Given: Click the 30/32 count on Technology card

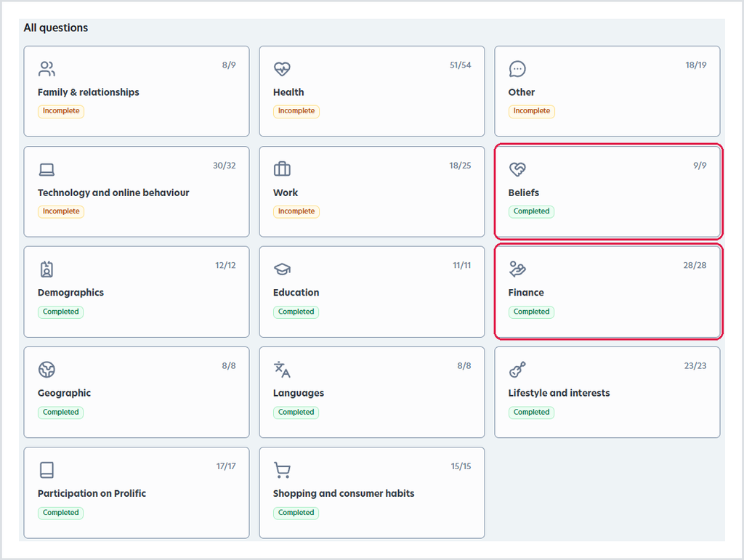Looking at the screenshot, I should (x=224, y=166).
